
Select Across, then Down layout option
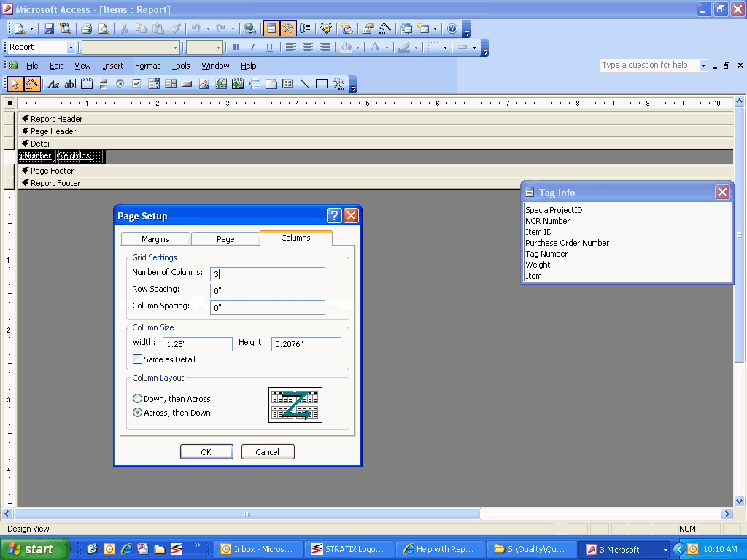pyautogui.click(x=137, y=413)
